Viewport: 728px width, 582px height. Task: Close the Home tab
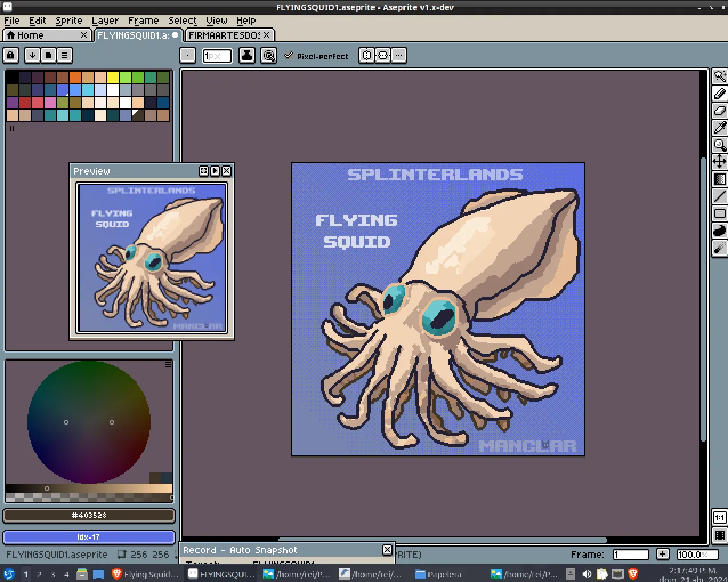pos(84,35)
